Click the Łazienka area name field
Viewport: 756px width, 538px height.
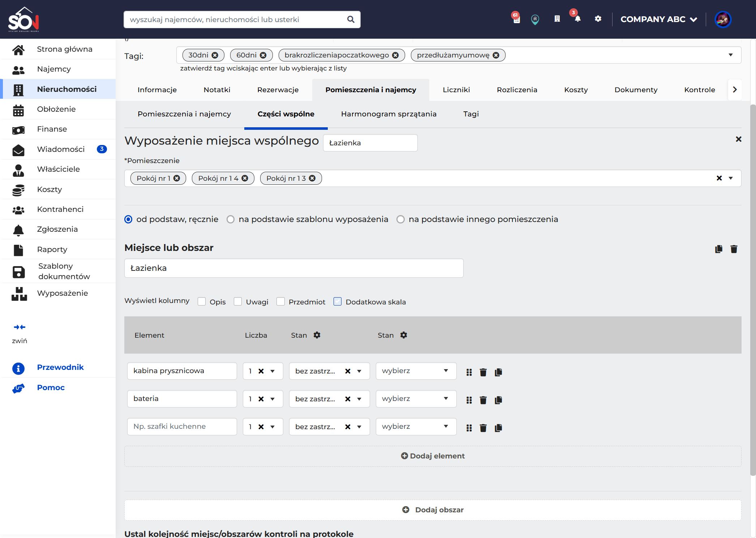tap(294, 268)
